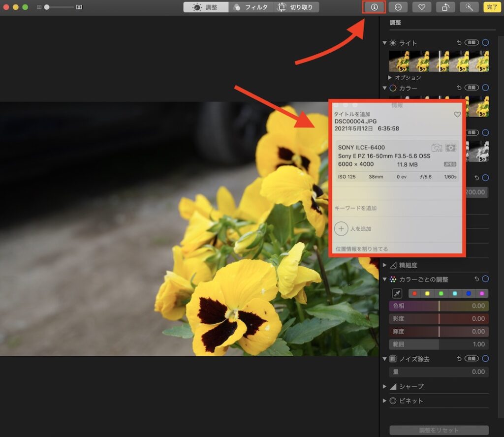Screen dimensions: 504x437
Task: Toggle the blue circle beside 精細度
Action: (485, 265)
